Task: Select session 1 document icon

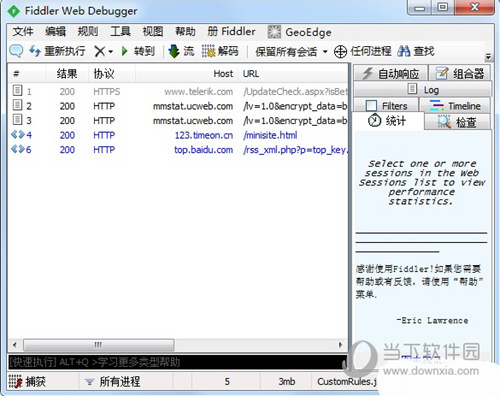Action: [17, 90]
